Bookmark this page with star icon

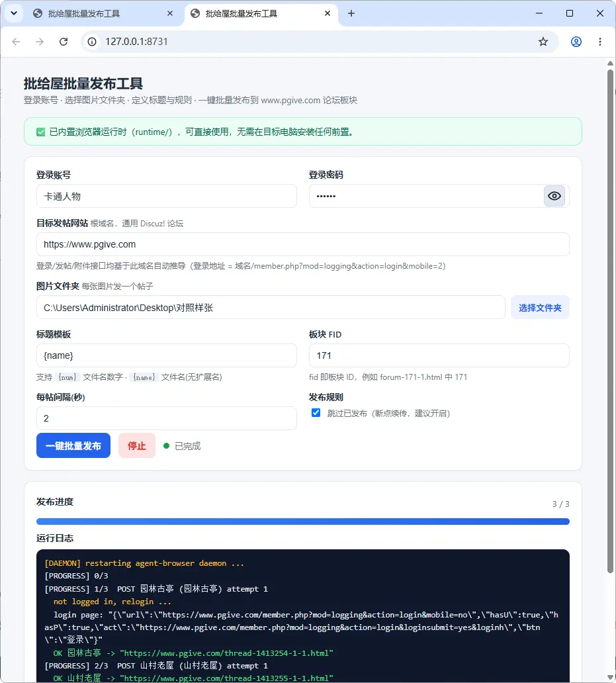543,42
